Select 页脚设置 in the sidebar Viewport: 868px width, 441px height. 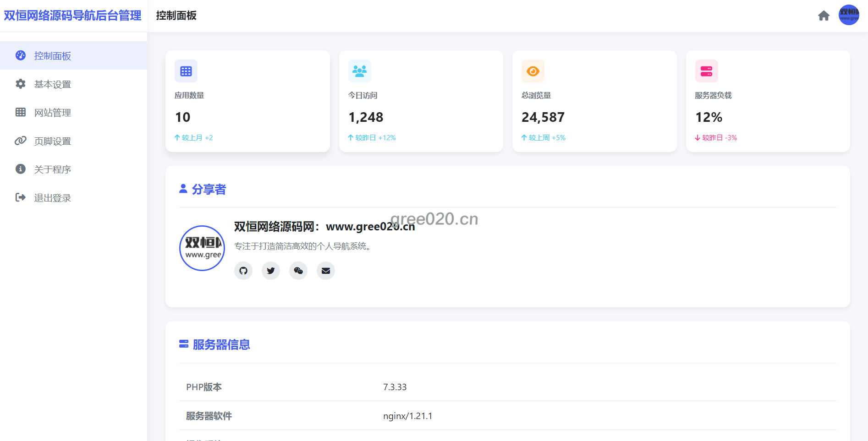point(53,141)
